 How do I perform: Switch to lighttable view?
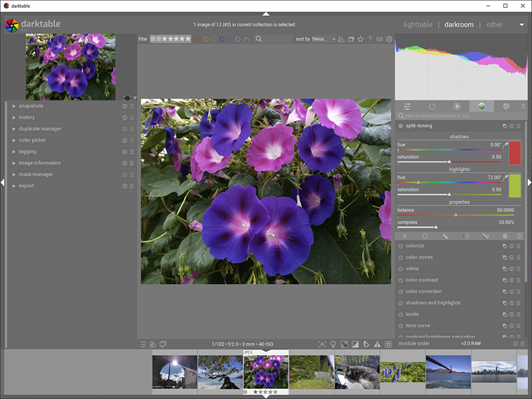coord(417,25)
